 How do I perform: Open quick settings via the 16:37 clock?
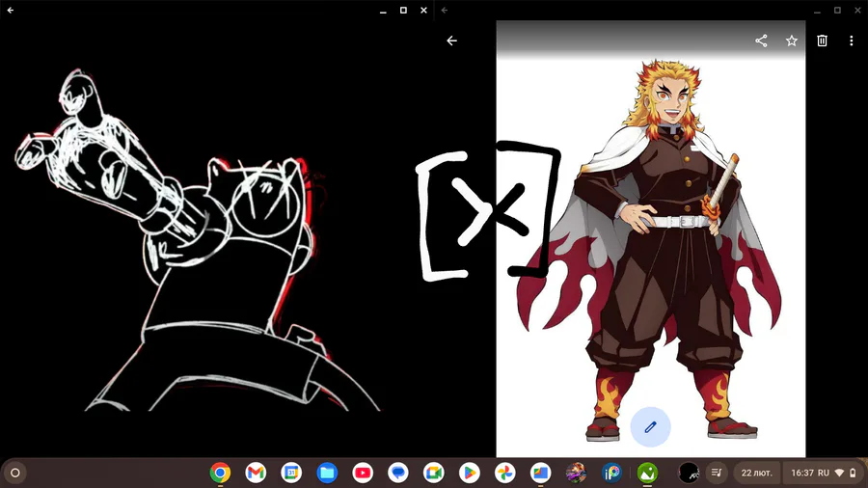tap(802, 473)
